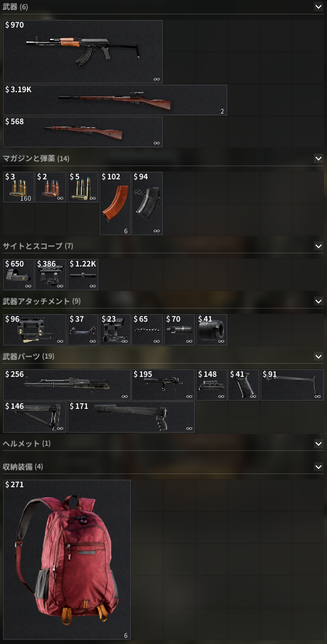Select the orange $102 AK magazine
Image resolution: width=327 pixels, height=644 pixels.
(x=115, y=203)
